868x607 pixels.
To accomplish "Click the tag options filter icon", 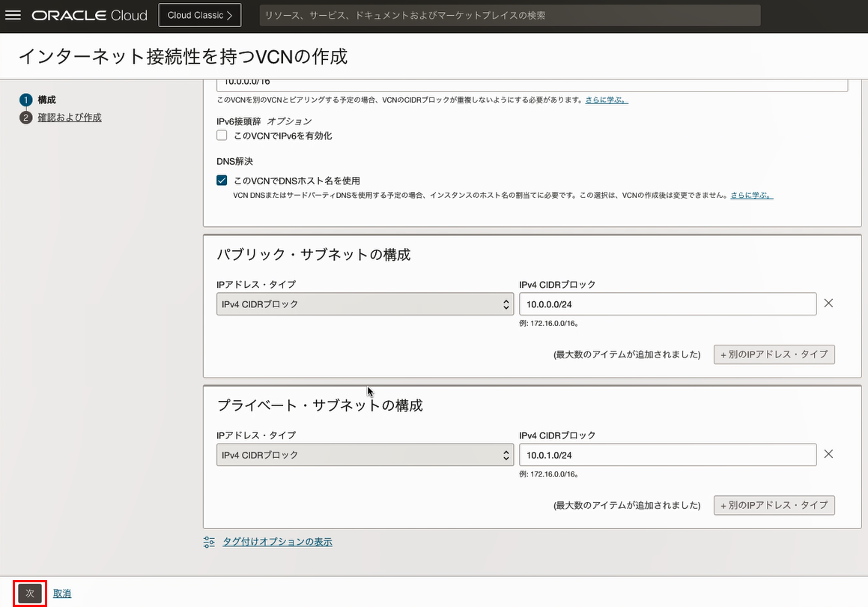I will pyautogui.click(x=209, y=541).
